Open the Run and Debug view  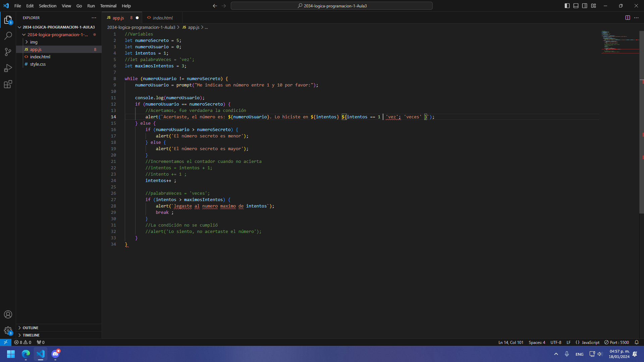pyautogui.click(x=8, y=68)
